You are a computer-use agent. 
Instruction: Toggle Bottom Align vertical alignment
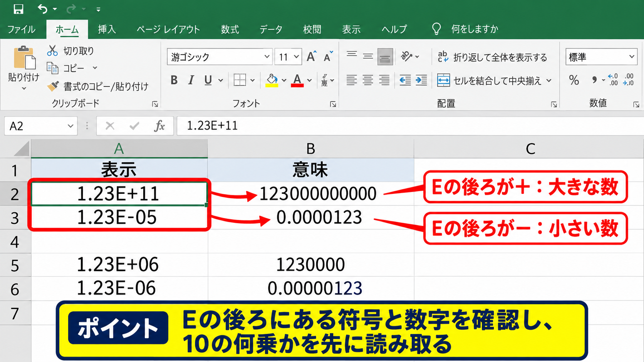tap(385, 57)
